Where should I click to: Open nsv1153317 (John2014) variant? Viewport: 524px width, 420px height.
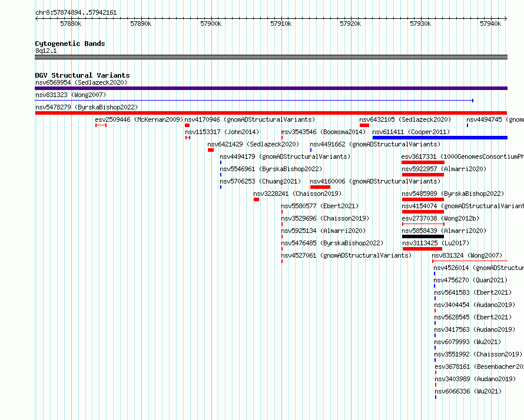[x=222, y=132]
